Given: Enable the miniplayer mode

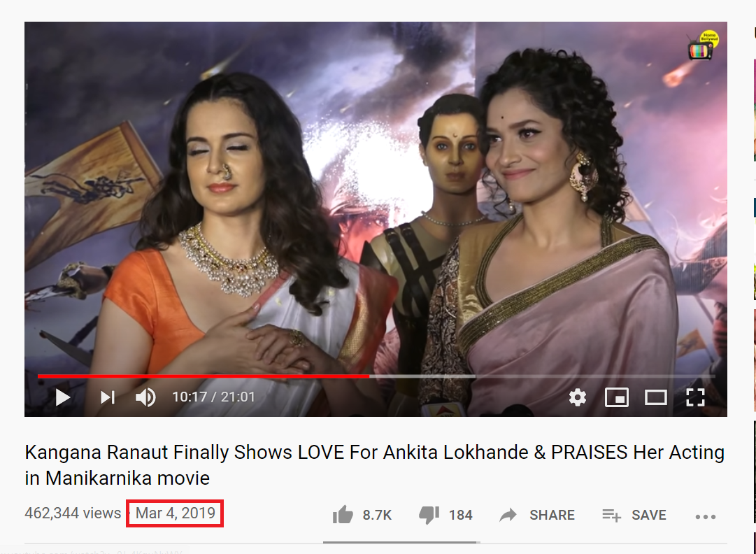Looking at the screenshot, I should point(617,397).
